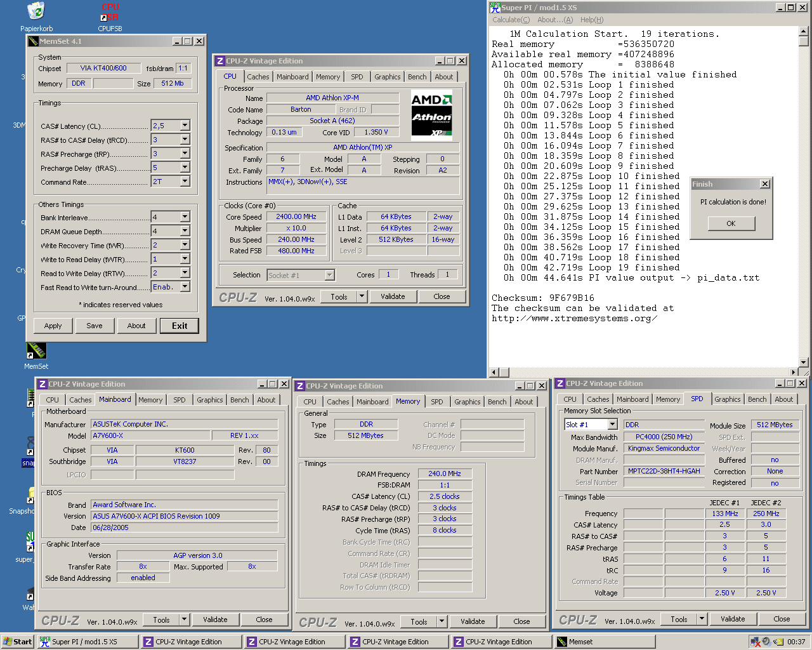The width and height of the screenshot is (812, 650).
Task: Open RAS# to CAS# Delay dropdown in MemSet
Action: pyautogui.click(x=185, y=140)
